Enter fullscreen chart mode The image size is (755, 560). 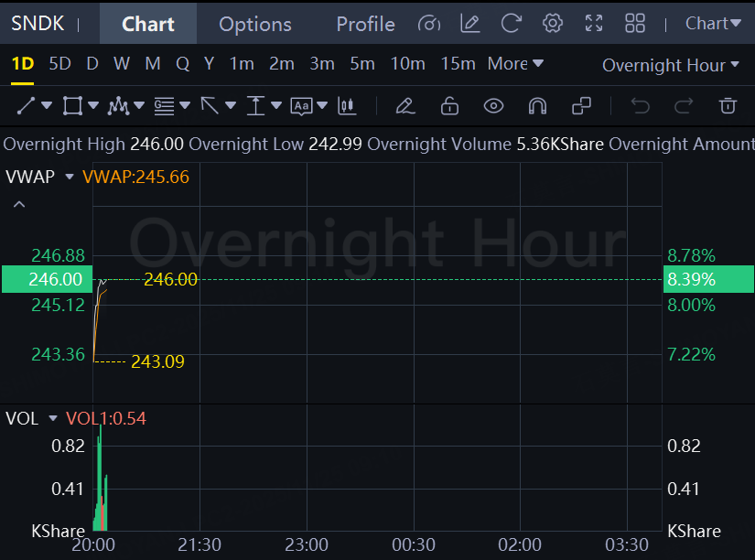(594, 24)
